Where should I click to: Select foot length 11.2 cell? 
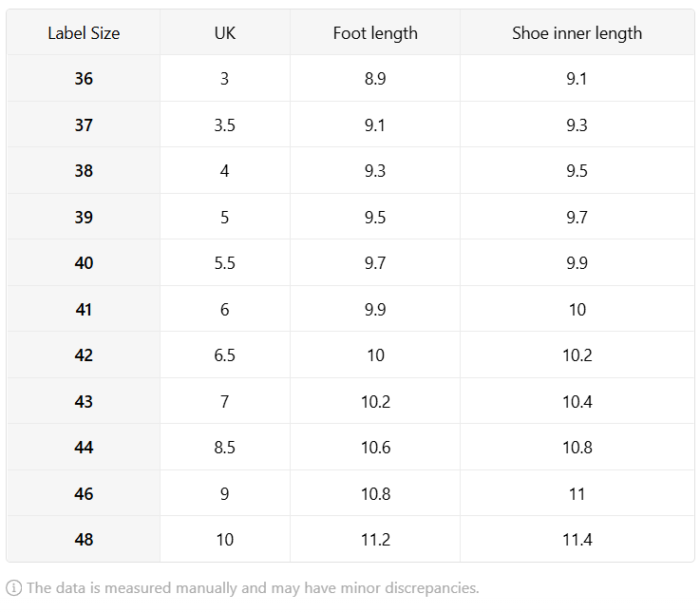tap(375, 539)
